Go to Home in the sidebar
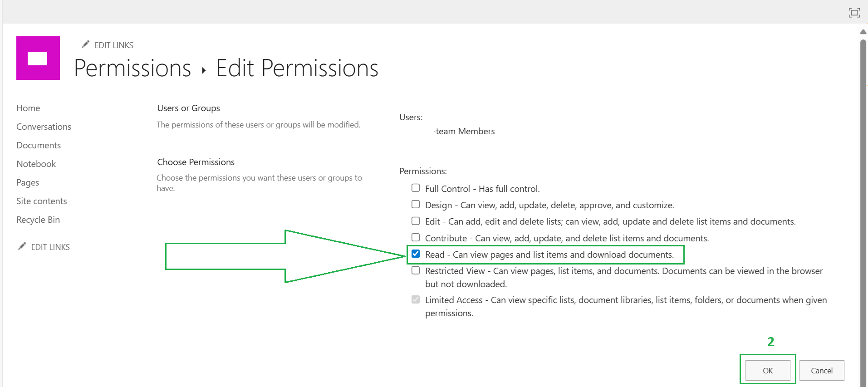The width and height of the screenshot is (868, 387). pyautogui.click(x=28, y=108)
